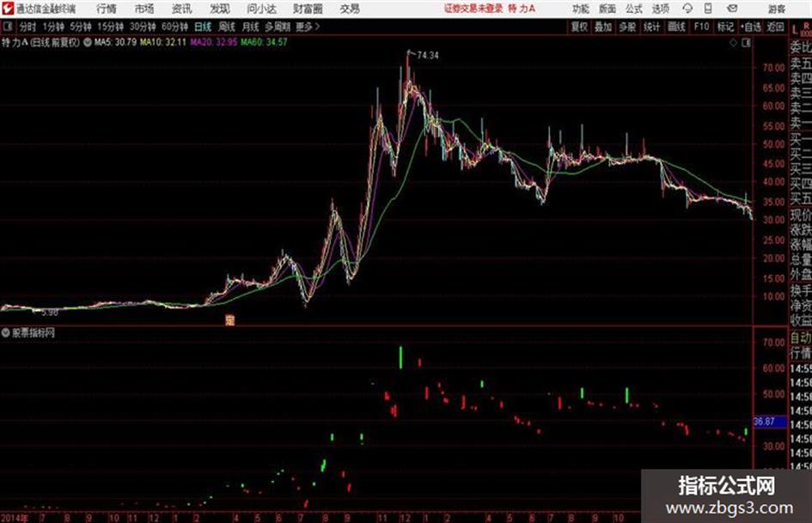Click the 标记 mark toolbar button
The width and height of the screenshot is (812, 523).
[725, 27]
